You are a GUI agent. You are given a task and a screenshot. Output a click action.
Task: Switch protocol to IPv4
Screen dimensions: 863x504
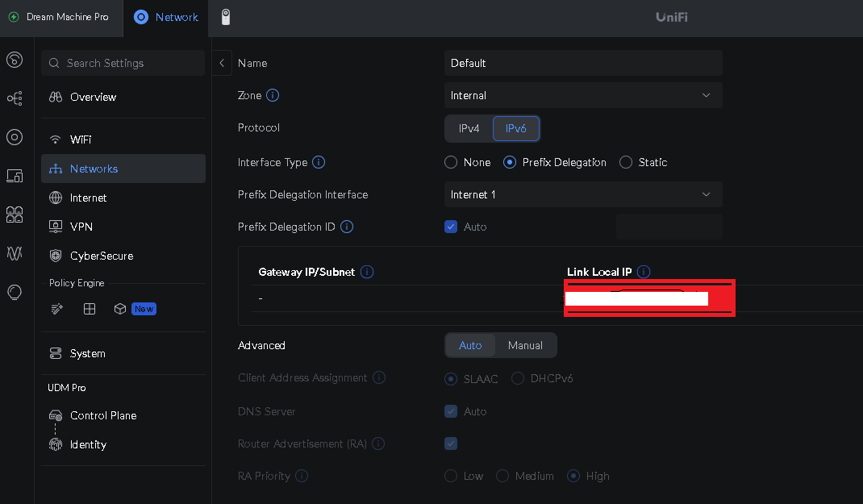(469, 128)
